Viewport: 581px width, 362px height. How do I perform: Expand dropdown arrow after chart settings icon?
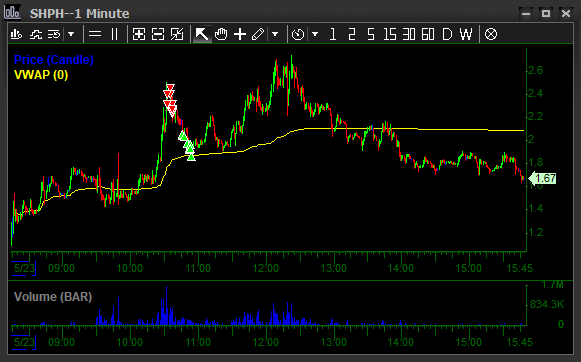pos(71,34)
